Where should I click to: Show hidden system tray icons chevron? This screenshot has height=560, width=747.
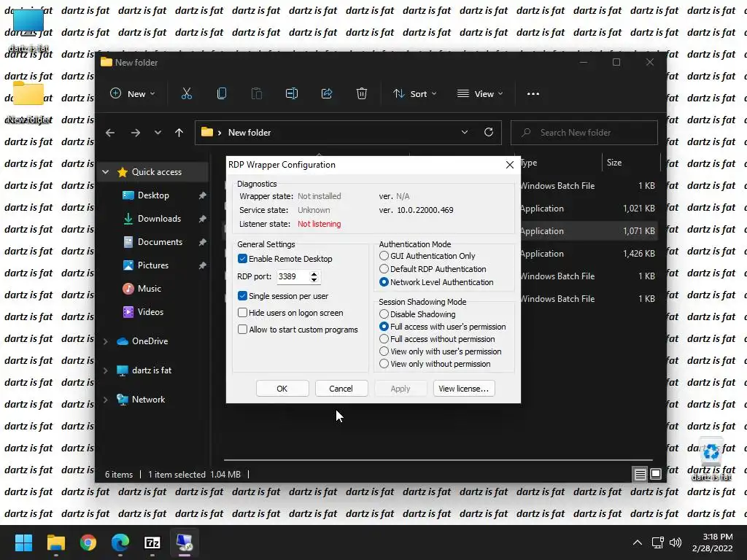pos(638,542)
